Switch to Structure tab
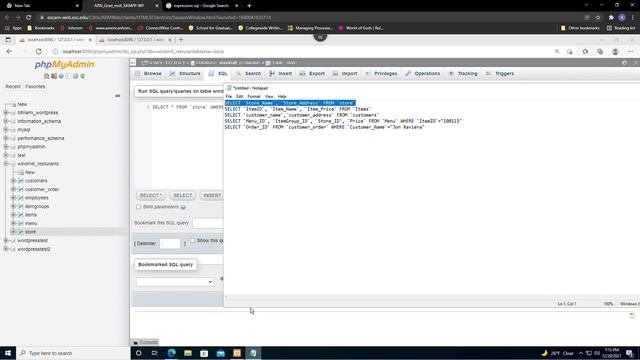The width and height of the screenshot is (640, 360). tap(185, 73)
